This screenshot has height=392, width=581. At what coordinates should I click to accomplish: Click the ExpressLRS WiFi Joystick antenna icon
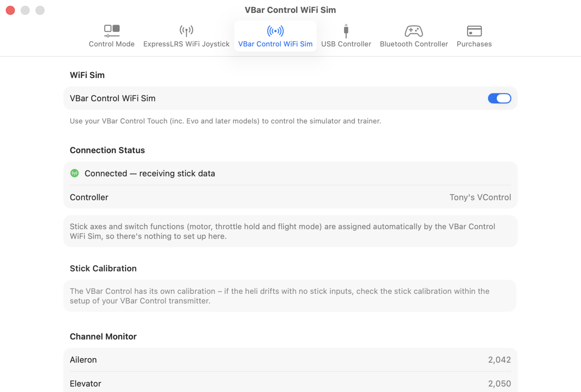(x=186, y=31)
